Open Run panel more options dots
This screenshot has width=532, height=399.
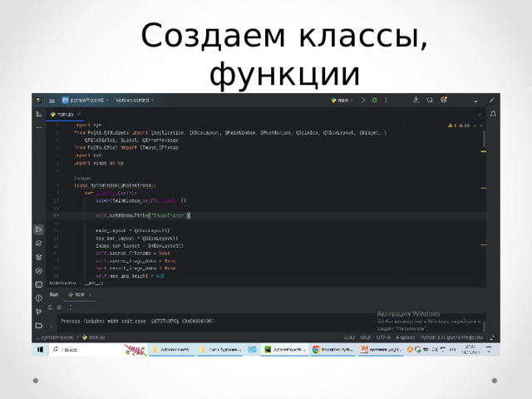click(71, 308)
